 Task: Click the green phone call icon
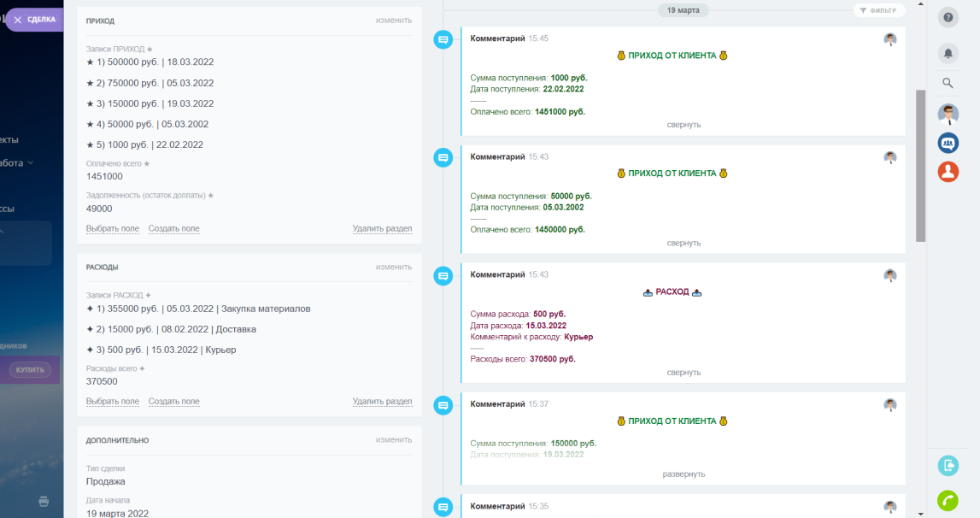[x=948, y=501]
